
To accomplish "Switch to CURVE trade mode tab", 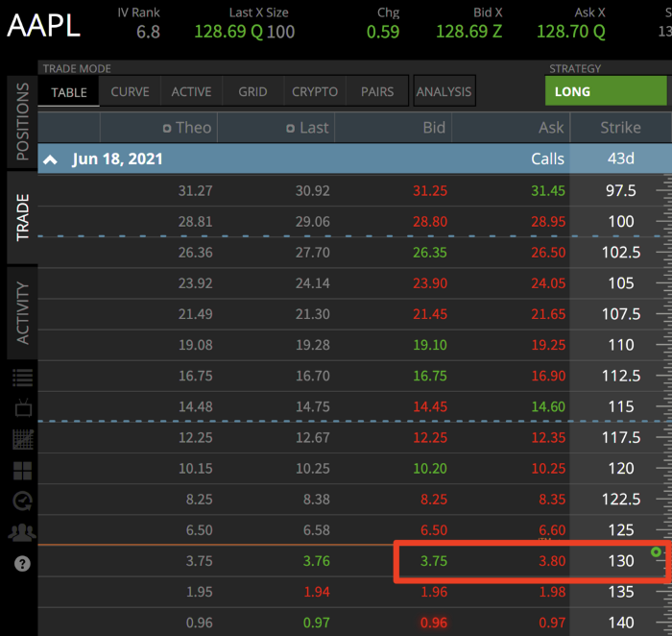I will [130, 91].
